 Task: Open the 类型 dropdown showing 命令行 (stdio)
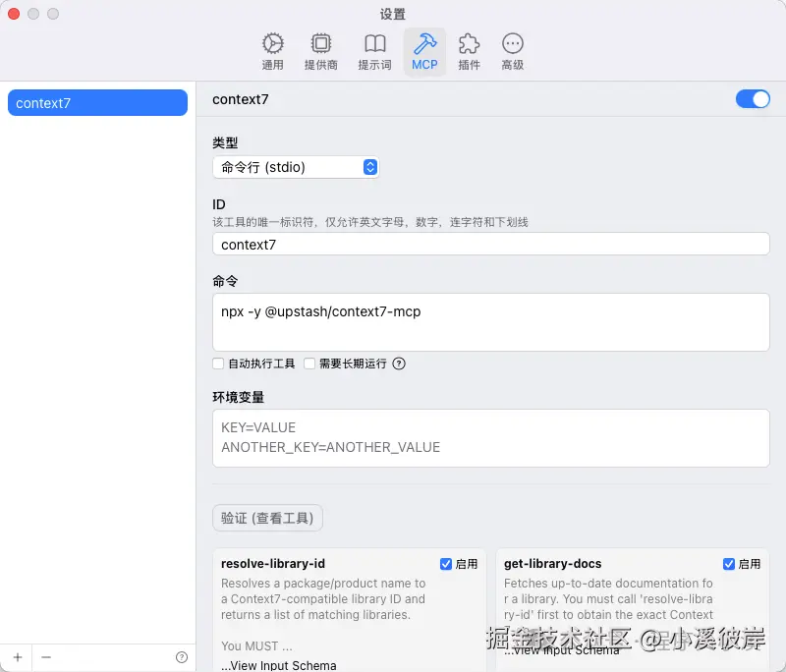tap(296, 167)
